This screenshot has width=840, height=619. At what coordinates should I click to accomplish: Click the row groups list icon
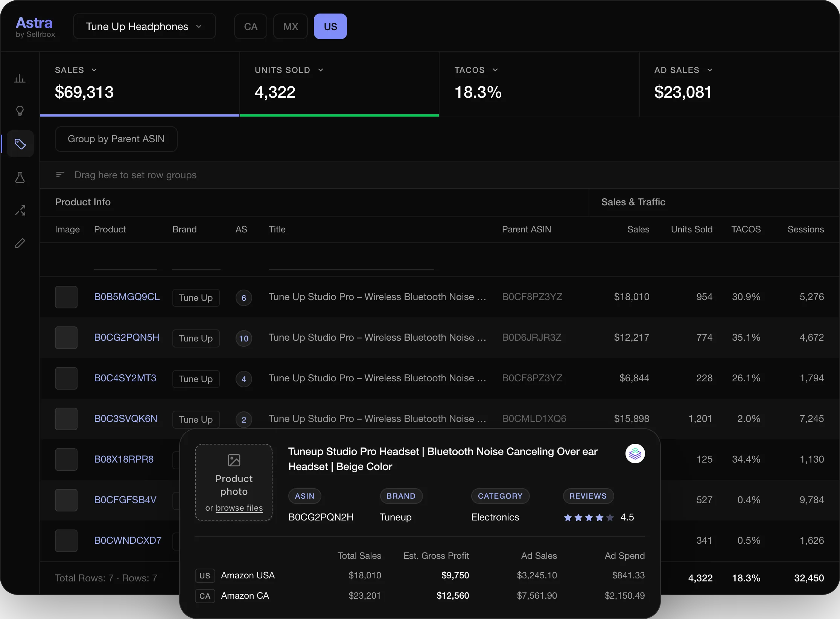(x=60, y=174)
